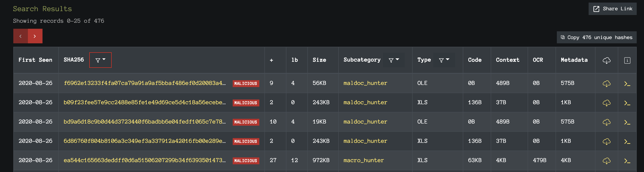Open terminal view for b09f23fee57e row
Screen dimensions: 644x172
coord(627,103)
